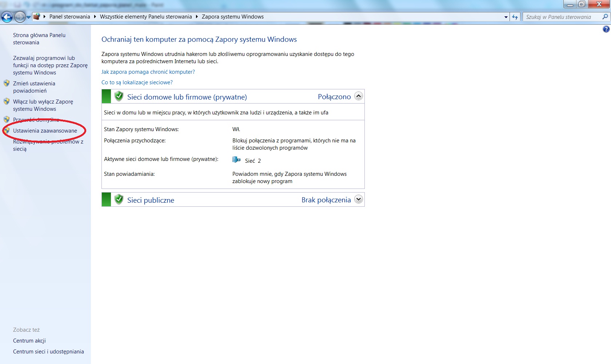Click the 'Sieci publiczne' heading
611x364 pixels.
[151, 200]
